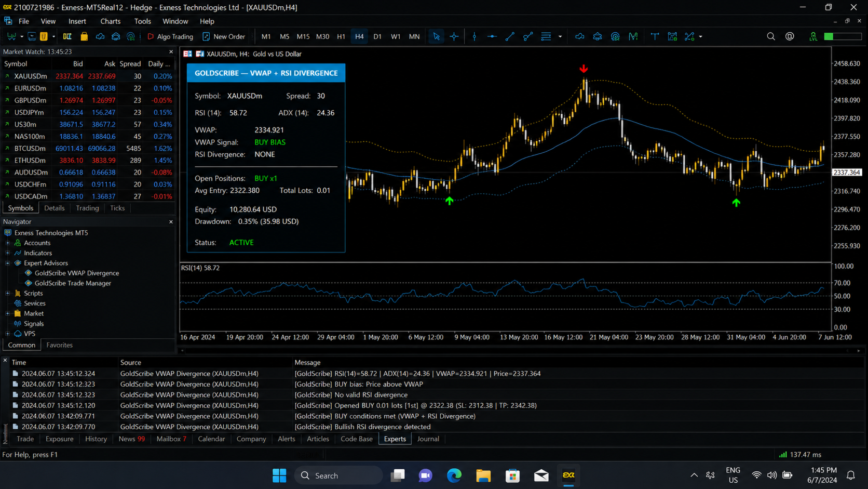Switch chart timeframe to H1

click(341, 36)
